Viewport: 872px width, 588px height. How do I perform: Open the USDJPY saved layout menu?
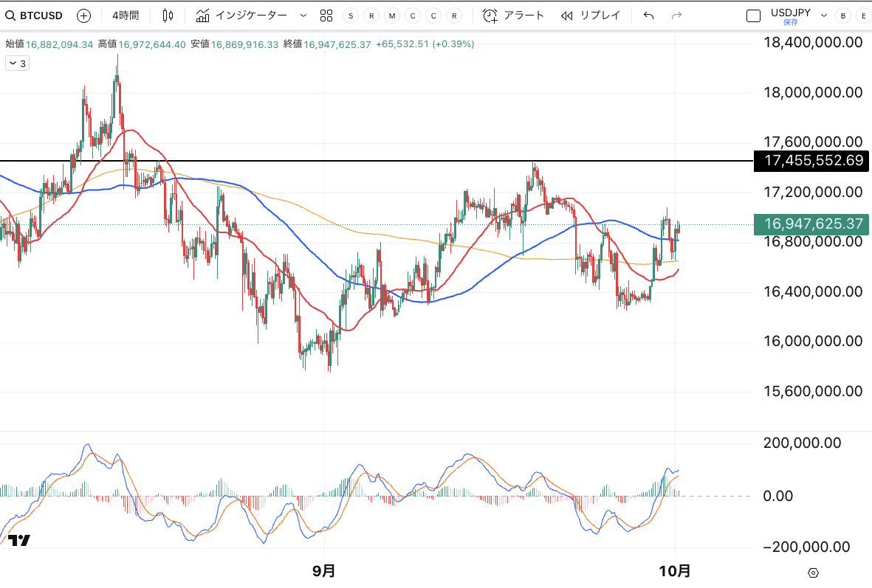(x=790, y=15)
